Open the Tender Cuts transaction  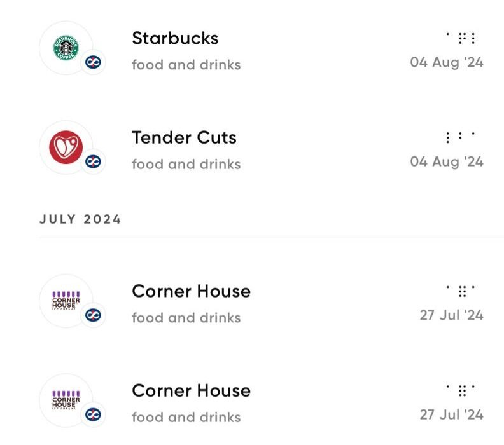(x=184, y=137)
